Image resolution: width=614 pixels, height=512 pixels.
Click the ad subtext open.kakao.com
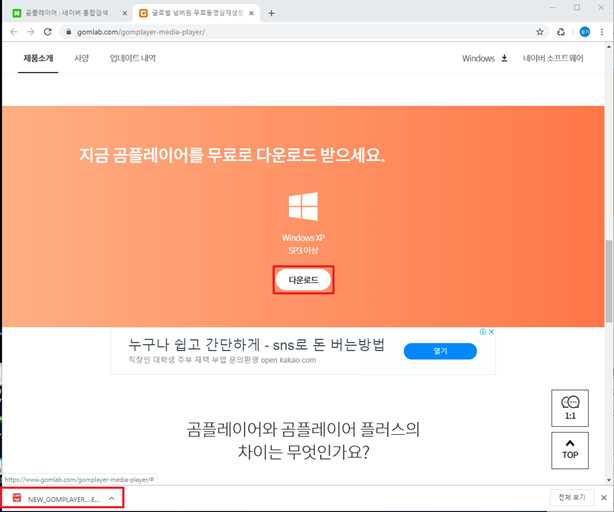click(x=288, y=360)
